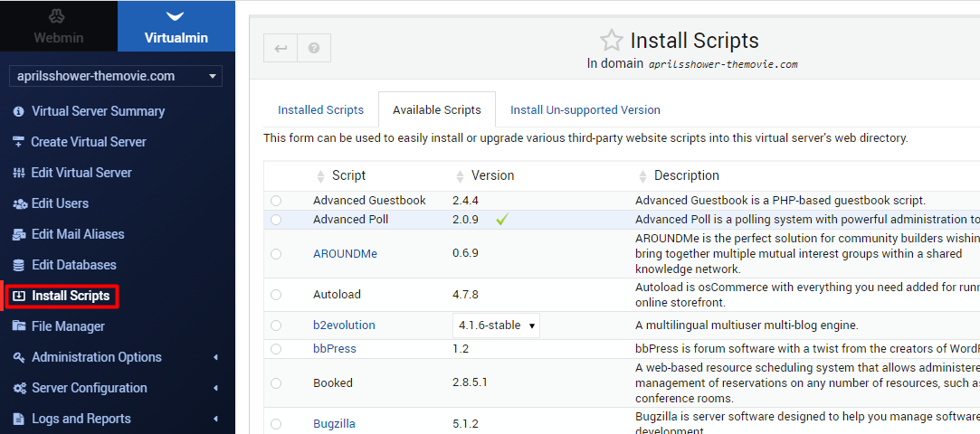980x434 pixels.
Task: Switch to the Available Scripts tab
Action: pos(437,110)
